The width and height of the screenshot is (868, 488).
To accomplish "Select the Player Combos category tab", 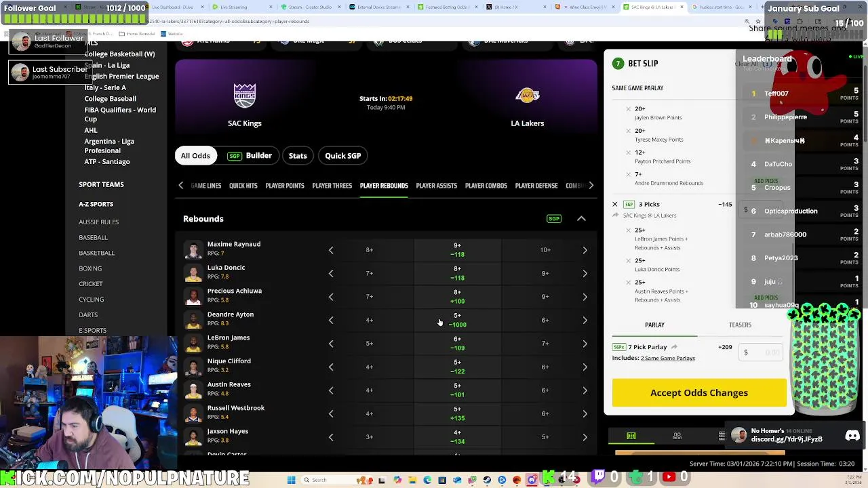I will coord(486,186).
